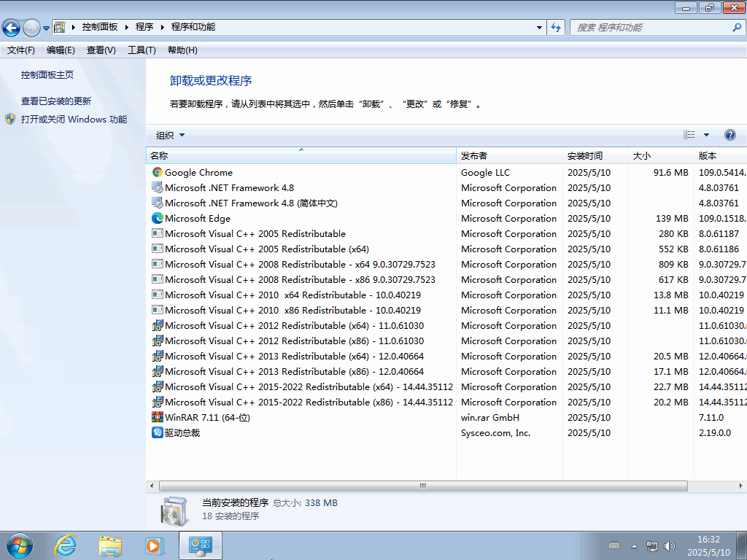747x560 pixels.
Task: Open the 工具 menu
Action: [141, 50]
